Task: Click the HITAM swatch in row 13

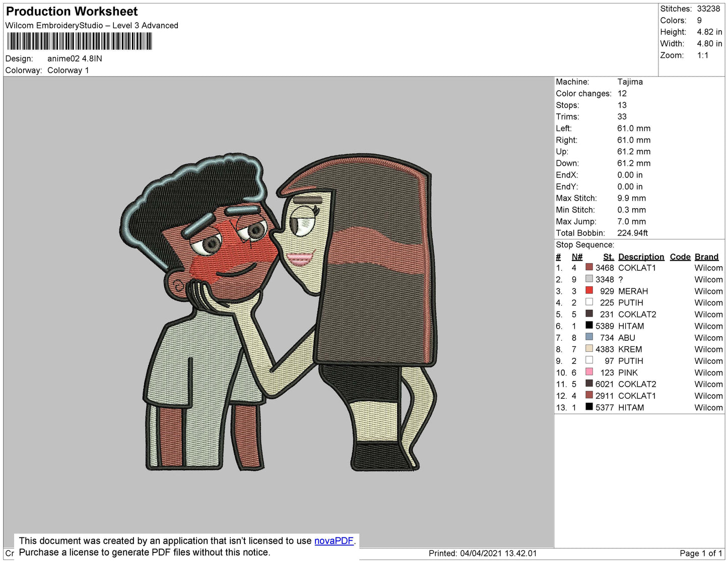Action: 589,407
